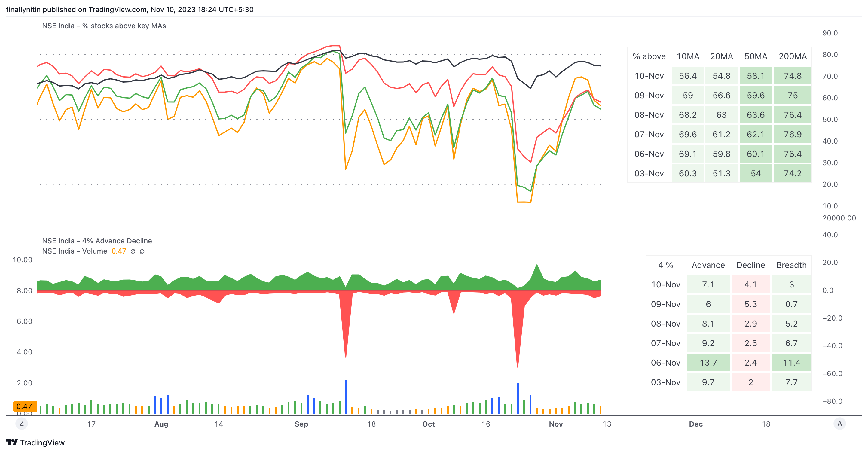Select the 4% Advance Decline legend label
Viewport: 868px width, 453px height.
coord(97,241)
